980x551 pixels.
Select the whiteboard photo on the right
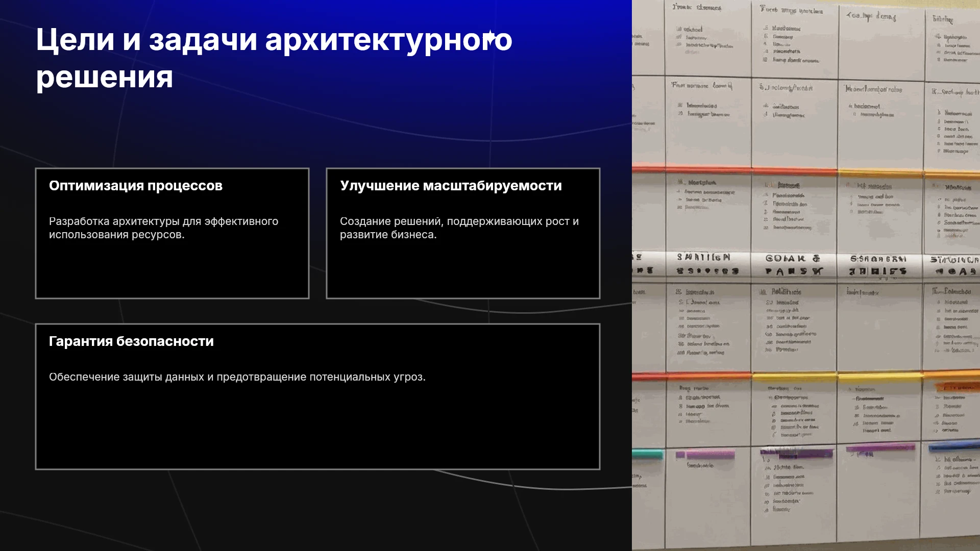coord(806,275)
